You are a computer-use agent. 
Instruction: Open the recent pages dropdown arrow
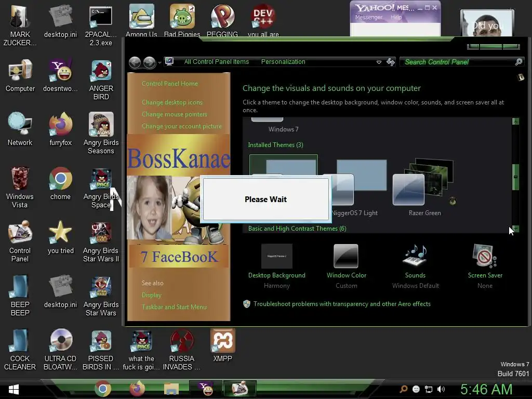click(159, 63)
